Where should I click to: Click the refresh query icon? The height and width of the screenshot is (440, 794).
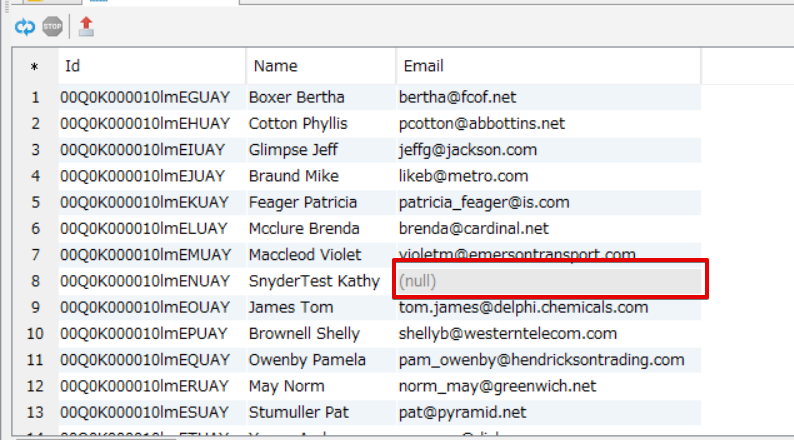pos(25,26)
